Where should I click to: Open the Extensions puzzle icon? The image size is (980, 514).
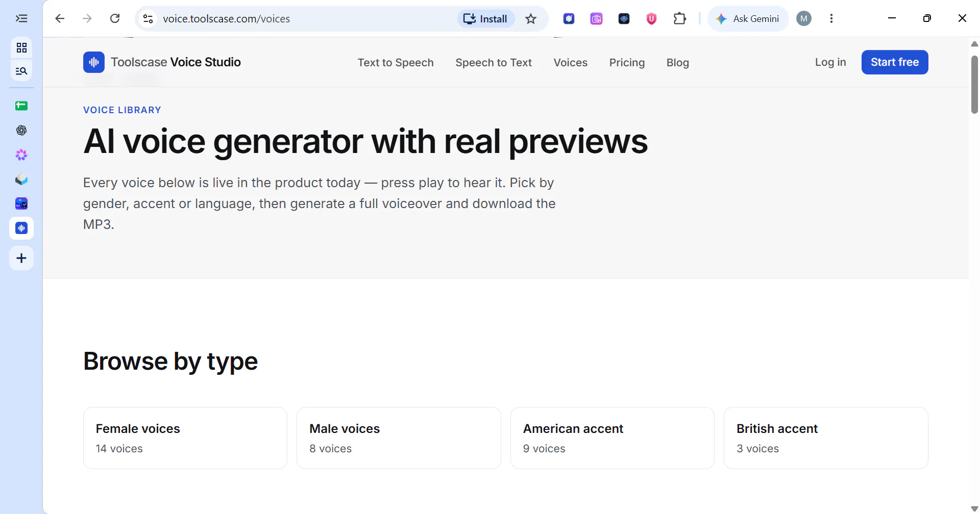pos(679,19)
